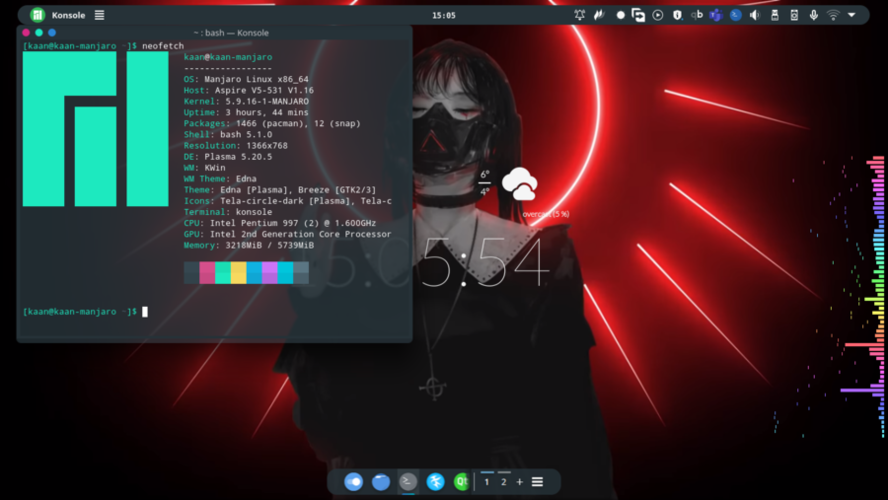Image resolution: width=888 pixels, height=500 pixels.
Task: Open the qBittorrent tray icon
Action: [697, 15]
